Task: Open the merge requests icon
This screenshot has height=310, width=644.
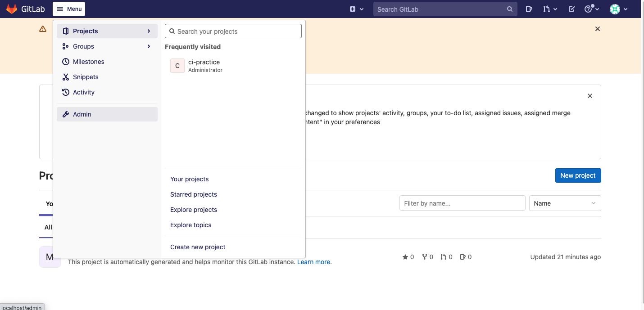Action: point(547,9)
